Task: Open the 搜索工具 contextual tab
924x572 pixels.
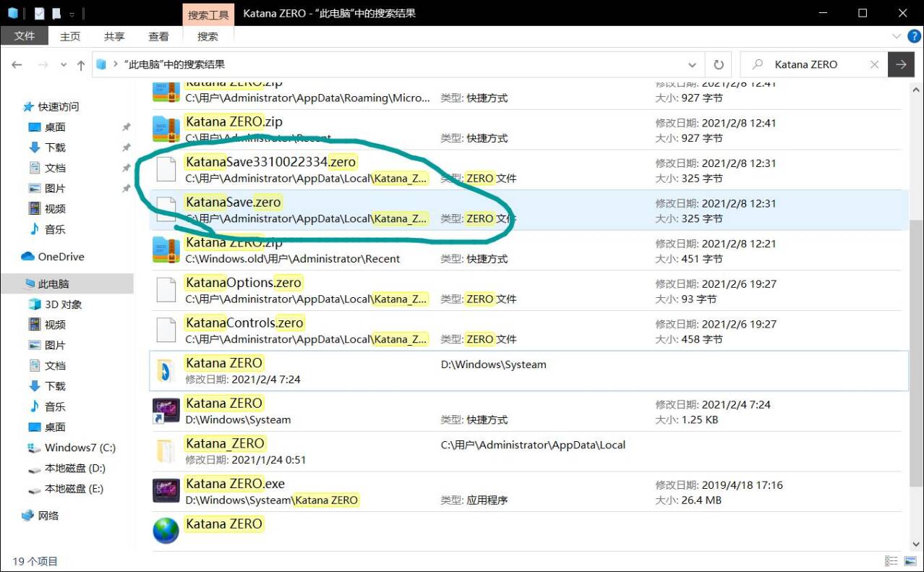Action: pos(208,14)
